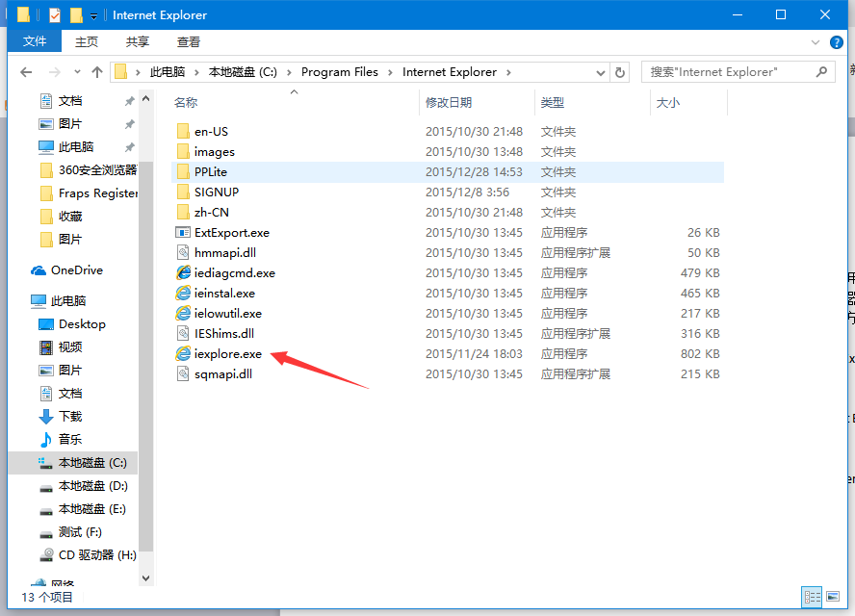Select the ieinstal.exe icon
This screenshot has width=855, height=616.
pos(183,293)
